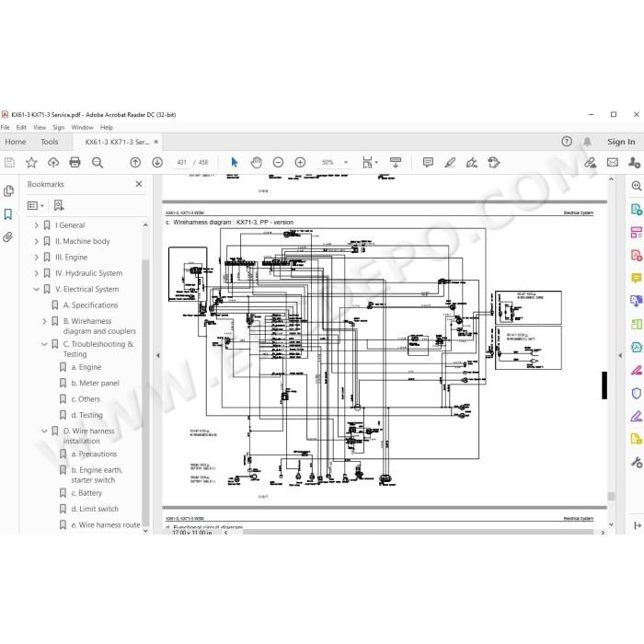Open stamp tool in toolbar
The height and width of the screenshot is (644, 644).
pyautogui.click(x=494, y=163)
